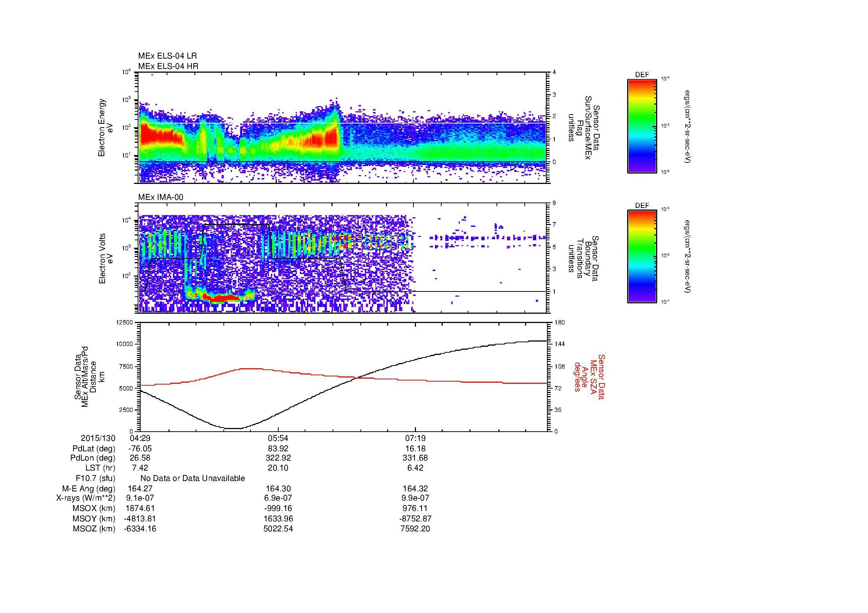Click the 'F10.7 (sfu)' row label
The image size is (868, 613).
95,478
